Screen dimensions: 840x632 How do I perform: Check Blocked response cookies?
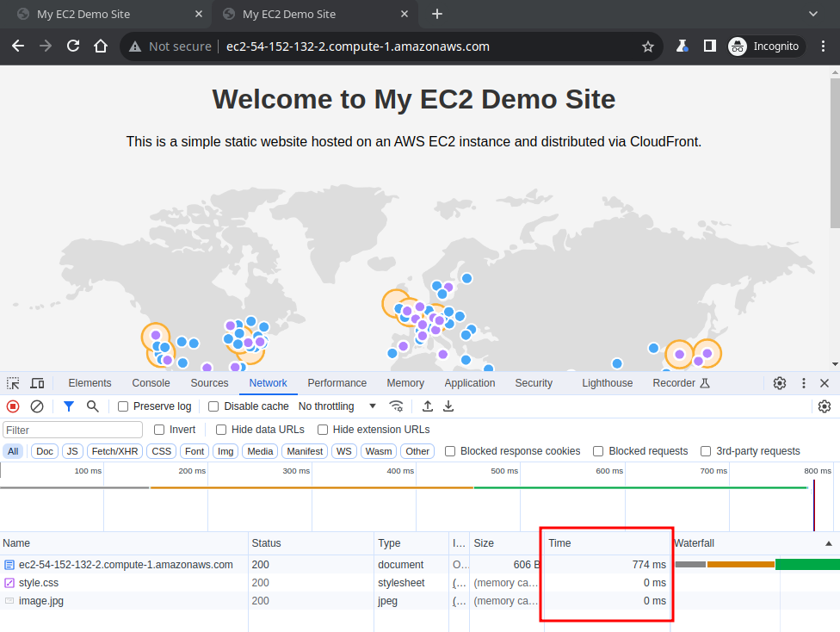tap(450, 451)
